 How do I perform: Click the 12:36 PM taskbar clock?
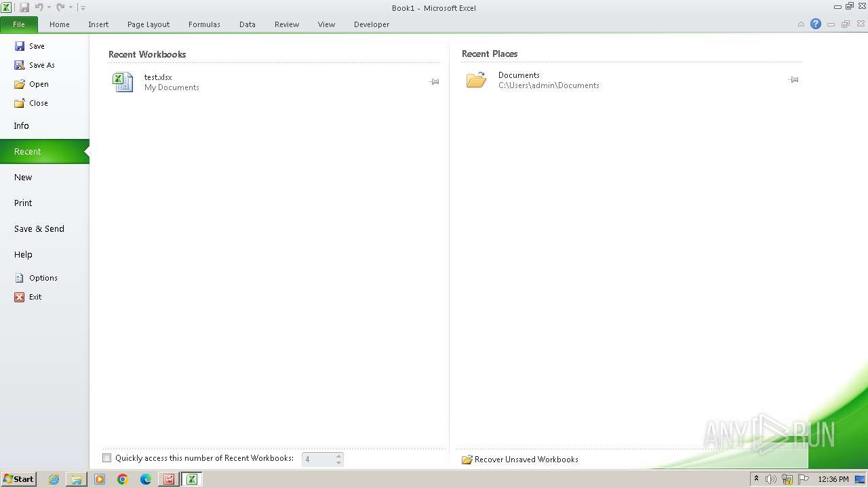[x=833, y=479]
